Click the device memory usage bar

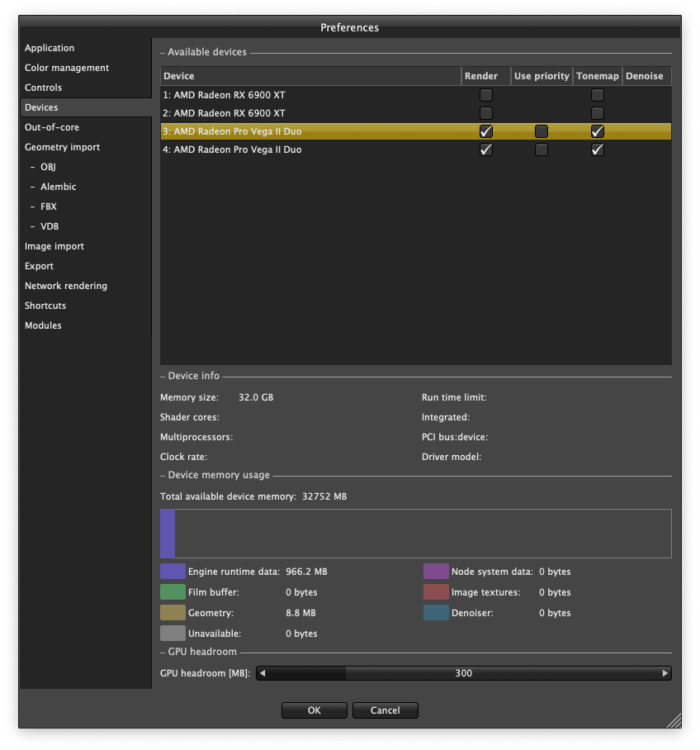(x=415, y=534)
